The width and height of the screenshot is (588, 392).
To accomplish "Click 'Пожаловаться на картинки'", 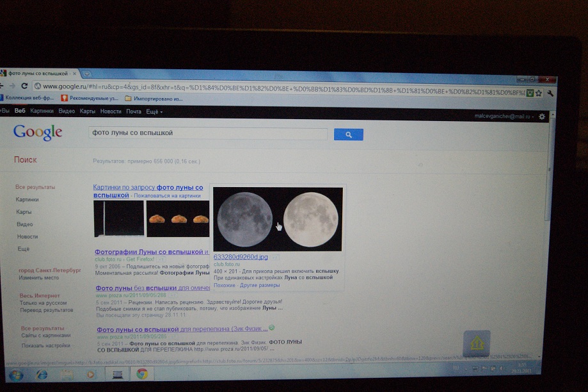I will (167, 195).
